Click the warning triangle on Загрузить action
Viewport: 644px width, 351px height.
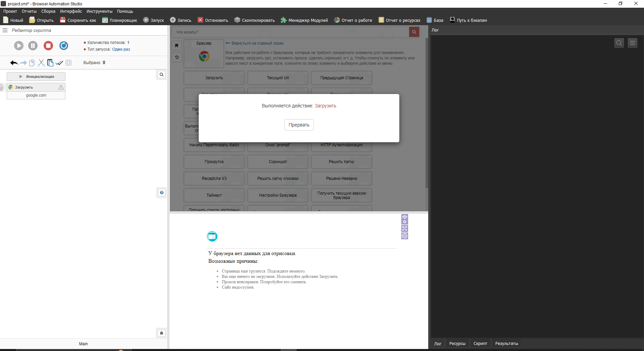point(61,87)
